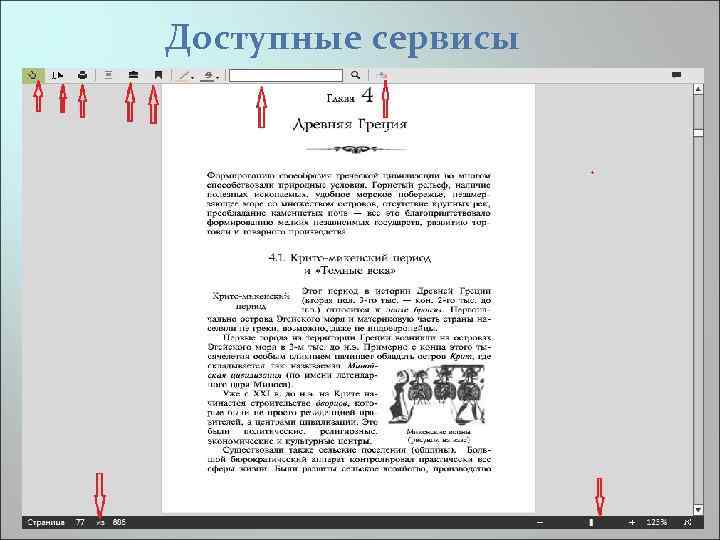The image size is (720, 540).
Task: Open the underline tool dropdown arrow
Action: click(218, 77)
